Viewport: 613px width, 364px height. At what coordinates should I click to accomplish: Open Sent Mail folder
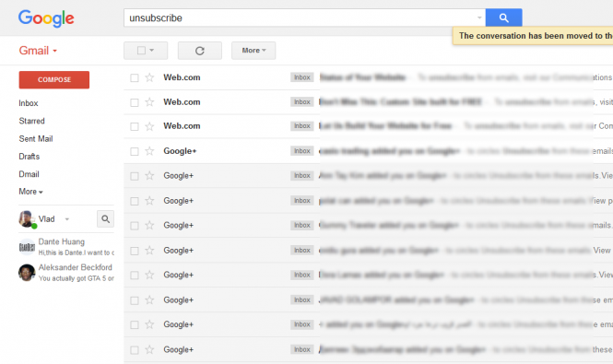click(36, 139)
